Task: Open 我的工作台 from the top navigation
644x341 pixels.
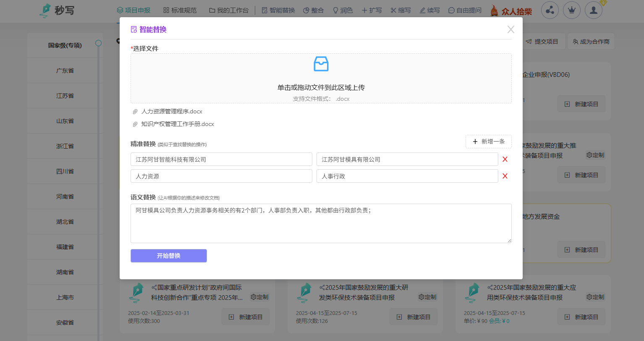Action: [x=229, y=10]
